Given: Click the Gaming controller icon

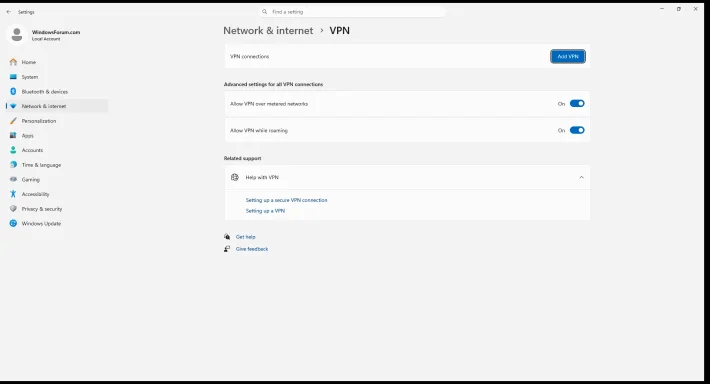Looking at the screenshot, I should coord(13,179).
